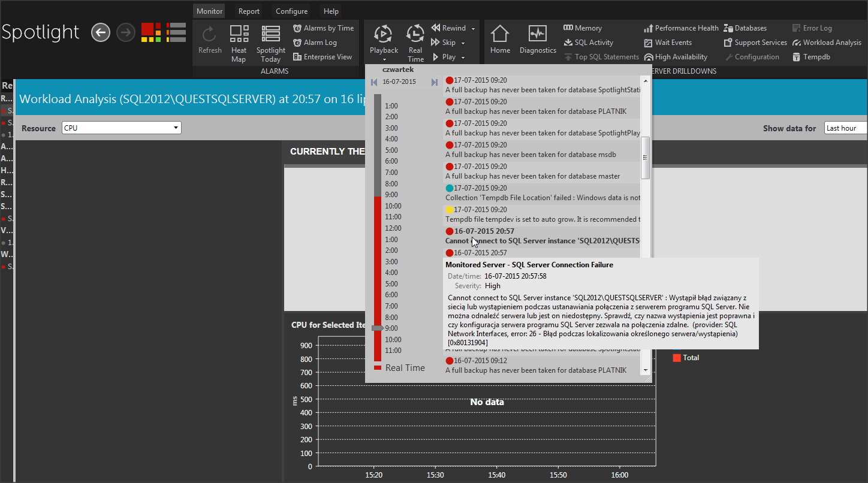Click the forward navigation arrow
Viewport: 868px width, 483px height.
pyautogui.click(x=126, y=32)
